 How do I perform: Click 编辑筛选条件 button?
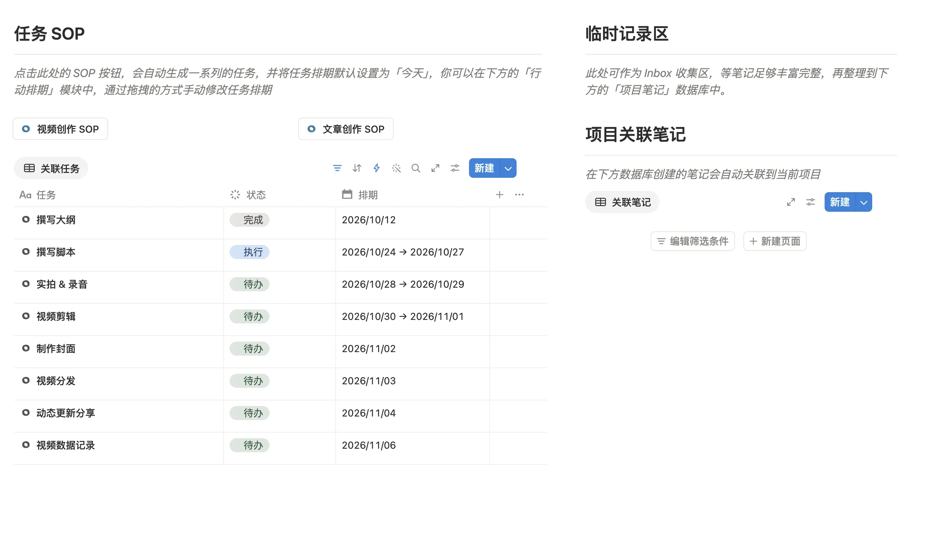693,241
